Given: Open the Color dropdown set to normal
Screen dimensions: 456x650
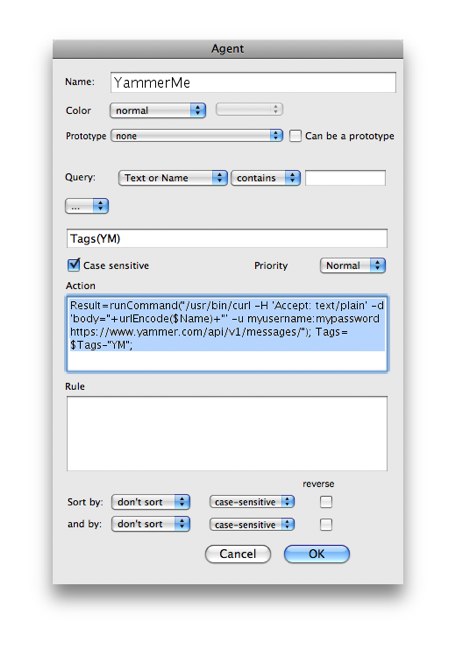Looking at the screenshot, I should point(158,110).
